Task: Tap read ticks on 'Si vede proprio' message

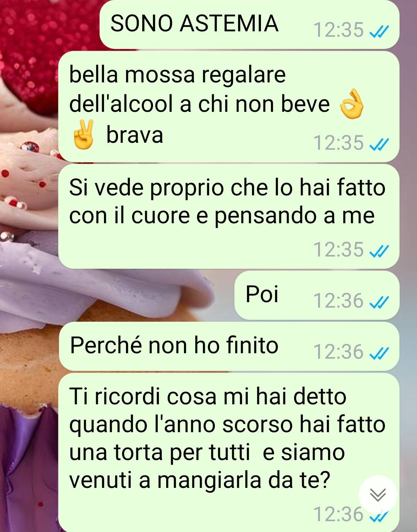Action: (x=379, y=251)
